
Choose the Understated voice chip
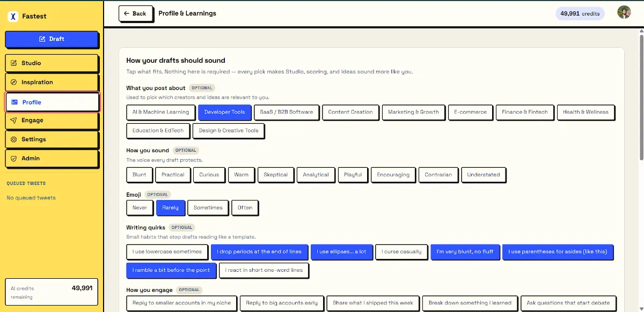[483, 175]
